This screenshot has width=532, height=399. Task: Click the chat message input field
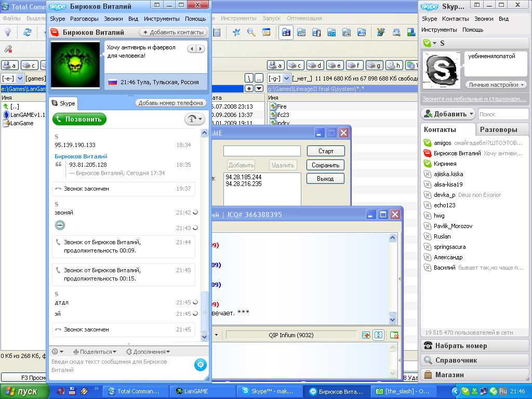121,366
